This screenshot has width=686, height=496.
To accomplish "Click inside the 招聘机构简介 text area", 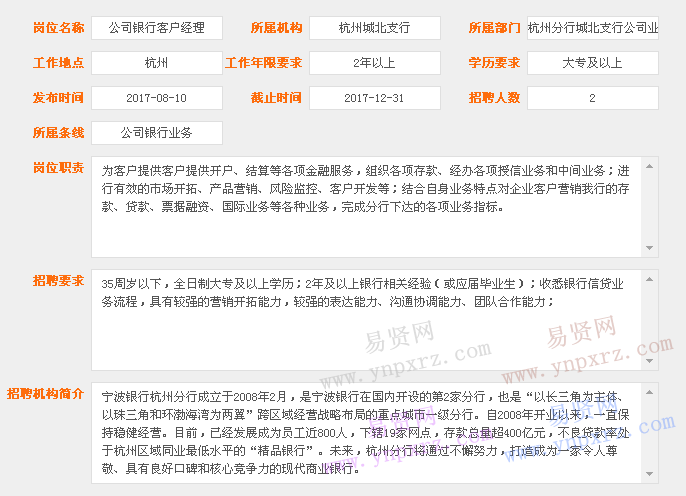I will pyautogui.click(x=365, y=431).
